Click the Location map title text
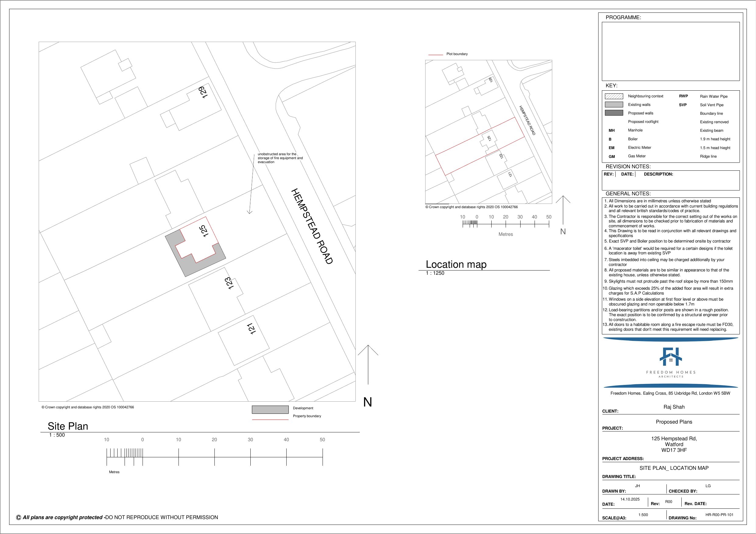 tap(456, 264)
